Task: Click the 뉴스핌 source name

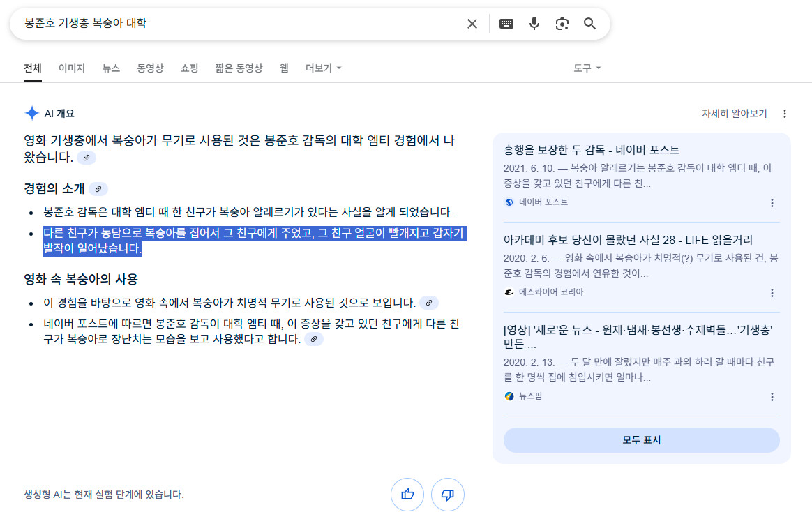Action: point(530,396)
